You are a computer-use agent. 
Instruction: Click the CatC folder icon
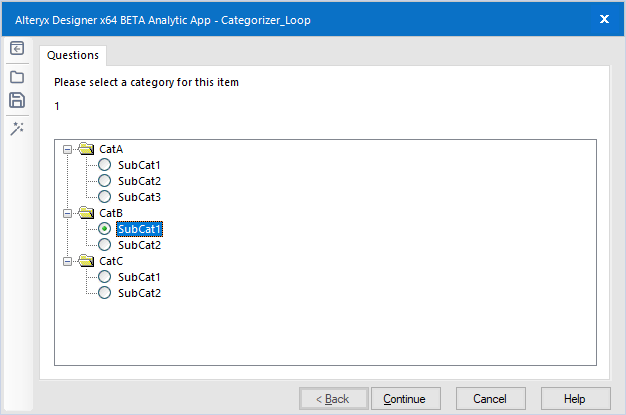tap(86, 261)
